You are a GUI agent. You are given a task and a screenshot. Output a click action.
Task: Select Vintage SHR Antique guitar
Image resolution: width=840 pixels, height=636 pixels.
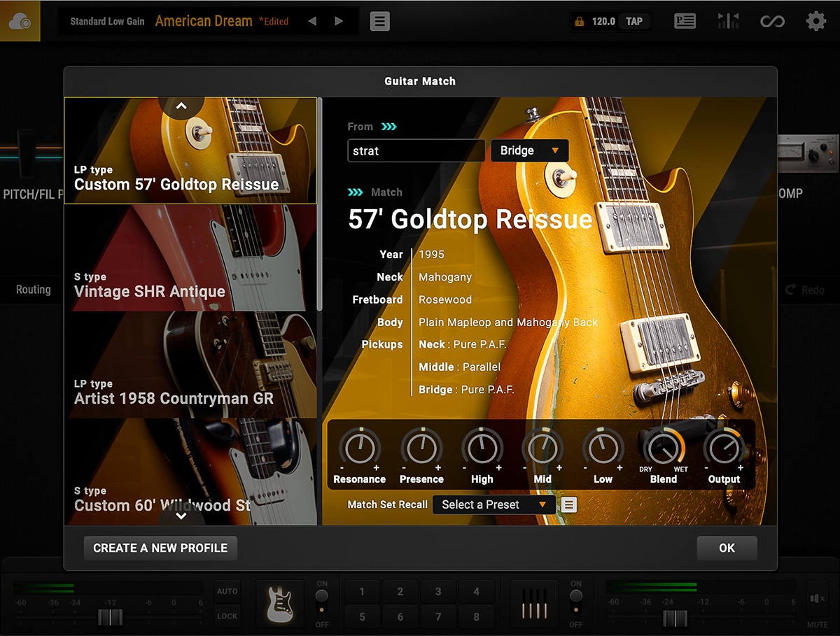coord(190,257)
